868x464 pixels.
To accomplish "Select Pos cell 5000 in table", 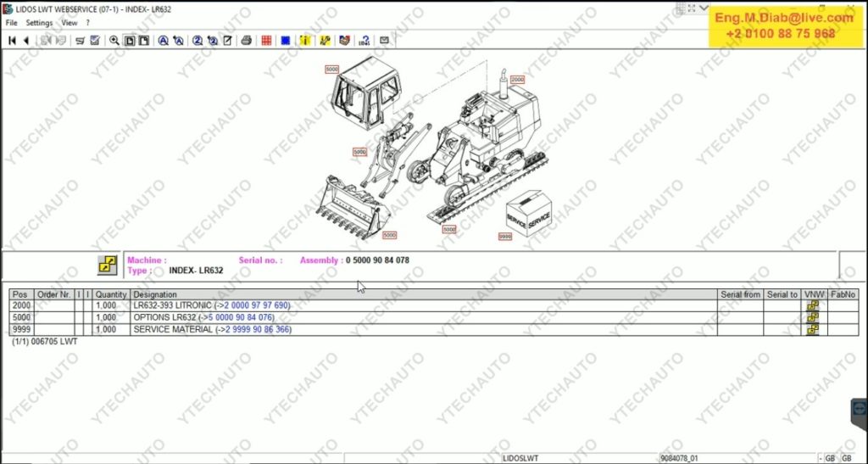I will (x=21, y=317).
